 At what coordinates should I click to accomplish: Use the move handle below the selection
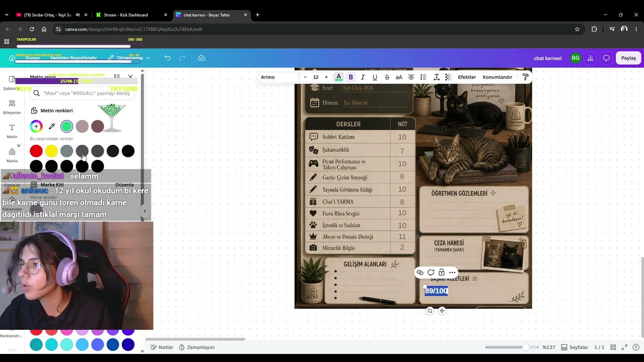pyautogui.click(x=442, y=311)
